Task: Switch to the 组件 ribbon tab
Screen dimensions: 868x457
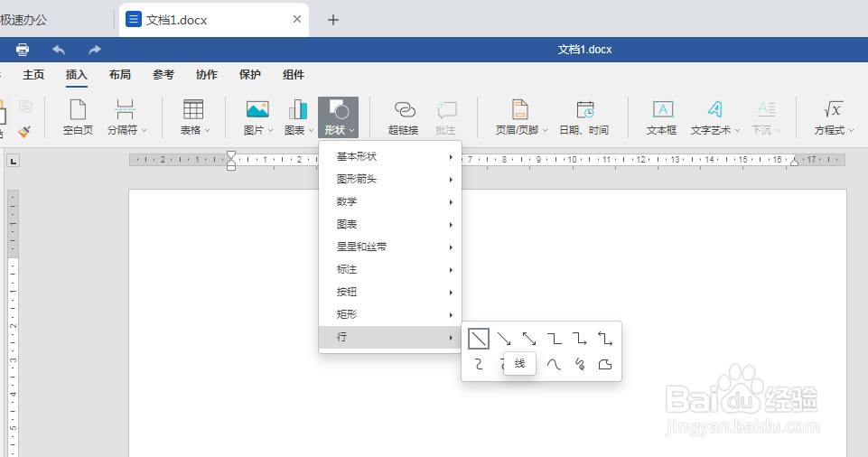Action: 294,75
